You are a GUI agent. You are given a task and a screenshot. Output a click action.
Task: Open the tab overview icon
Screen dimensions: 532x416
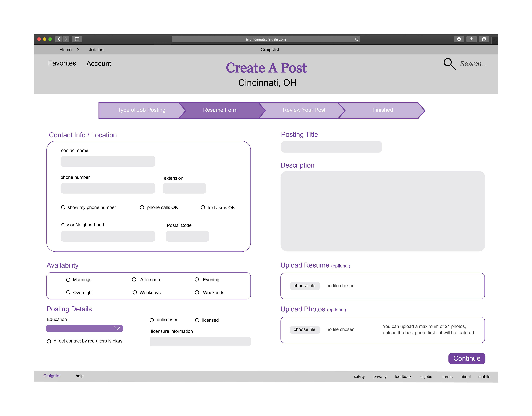click(484, 39)
